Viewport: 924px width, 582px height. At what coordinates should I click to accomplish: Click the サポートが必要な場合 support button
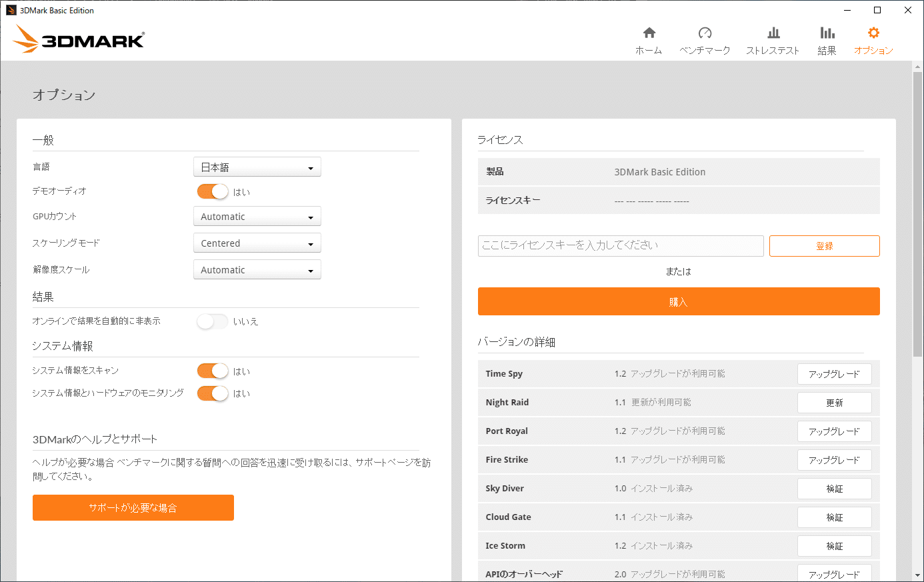(x=133, y=507)
